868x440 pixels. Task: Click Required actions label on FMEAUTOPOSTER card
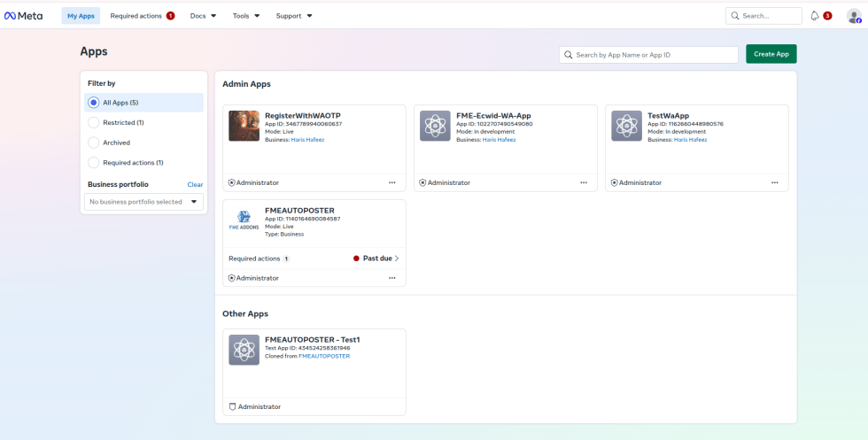tap(254, 259)
